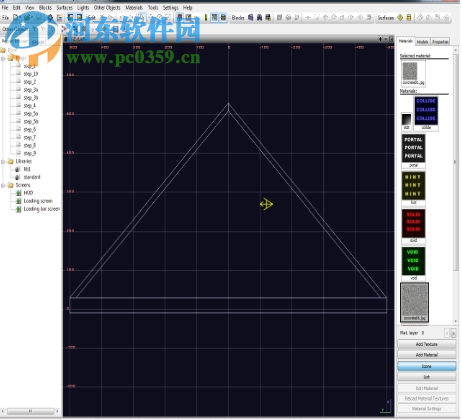Click the Edit Material button
The image size is (462, 420).
pos(427,388)
